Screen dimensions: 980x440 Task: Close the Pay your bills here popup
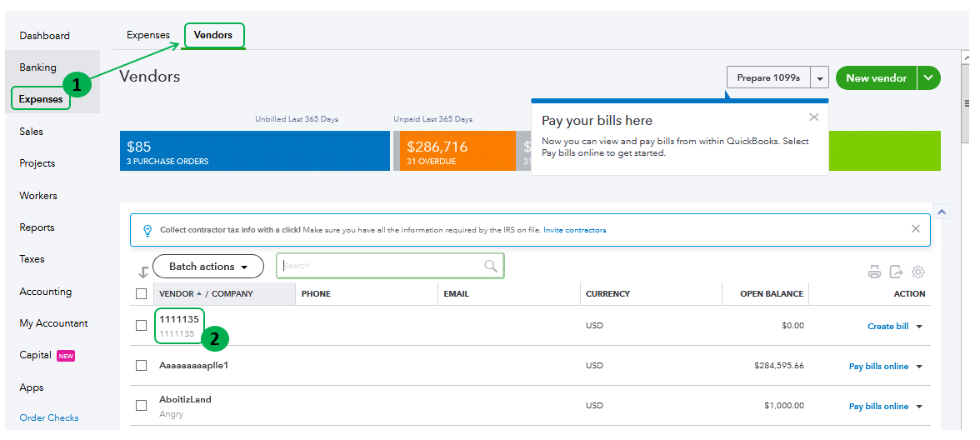pos(814,117)
